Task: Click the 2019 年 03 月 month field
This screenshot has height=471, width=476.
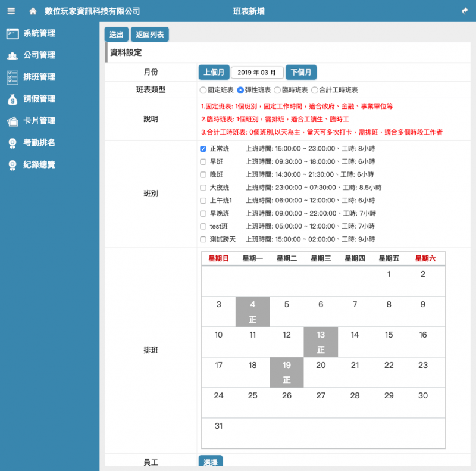Action: pos(257,73)
